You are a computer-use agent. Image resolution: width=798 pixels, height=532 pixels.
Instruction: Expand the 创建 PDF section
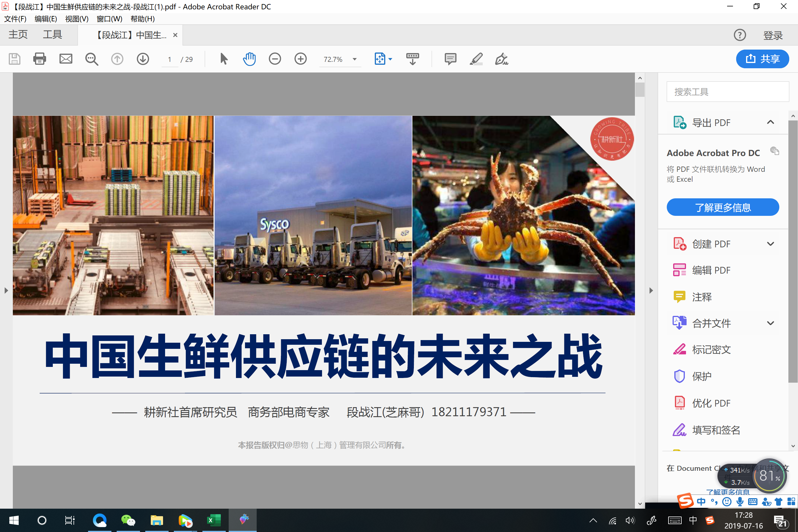(x=770, y=244)
